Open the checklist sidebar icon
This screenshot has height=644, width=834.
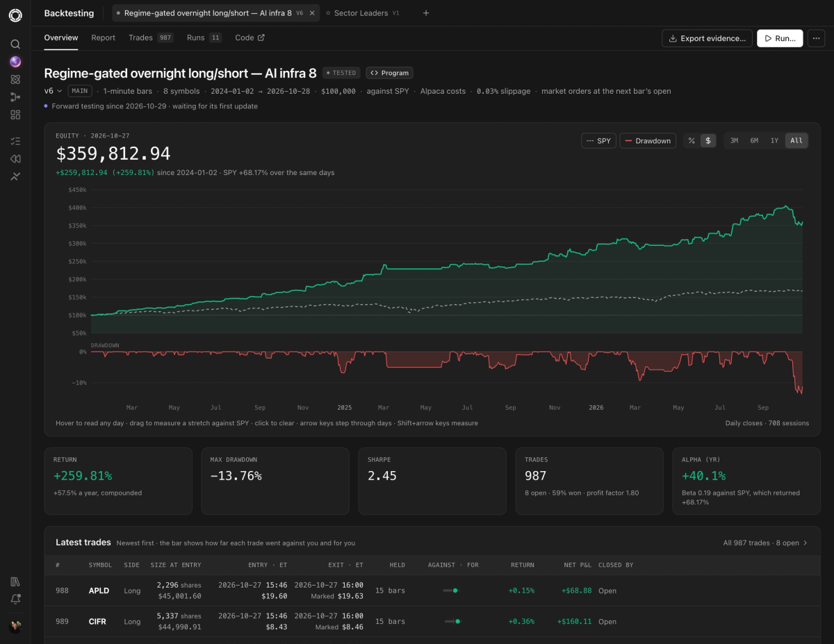click(x=15, y=141)
